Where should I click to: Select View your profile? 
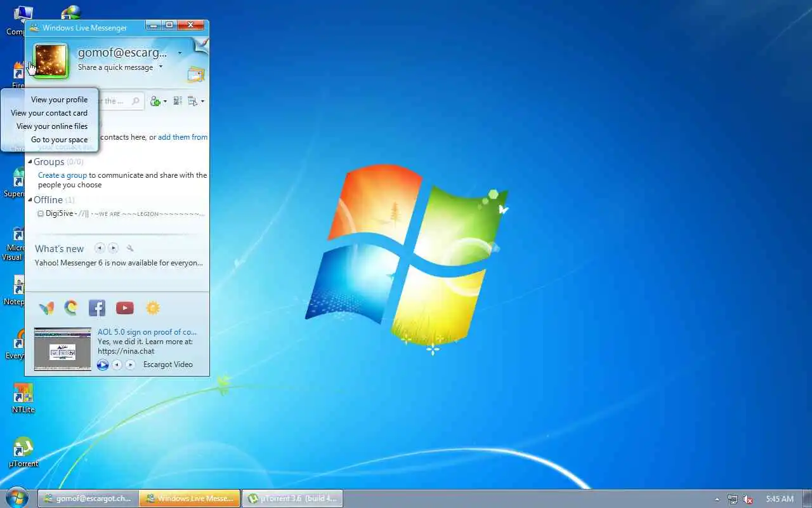coord(59,100)
